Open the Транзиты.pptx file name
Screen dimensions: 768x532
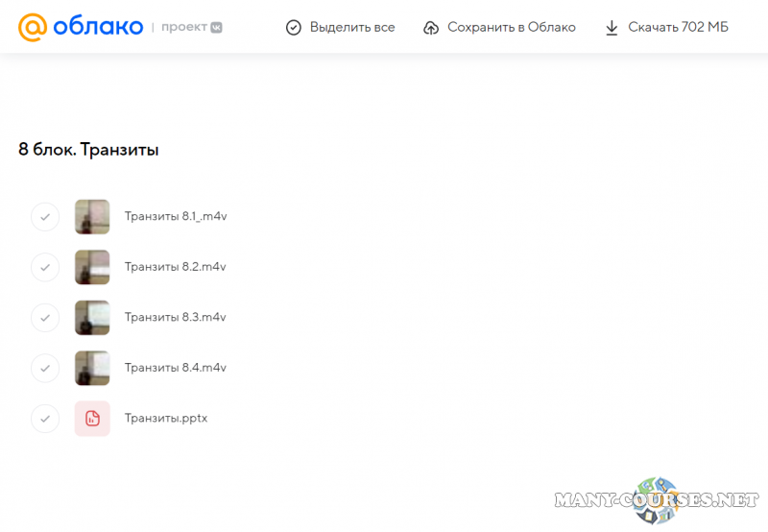point(165,419)
